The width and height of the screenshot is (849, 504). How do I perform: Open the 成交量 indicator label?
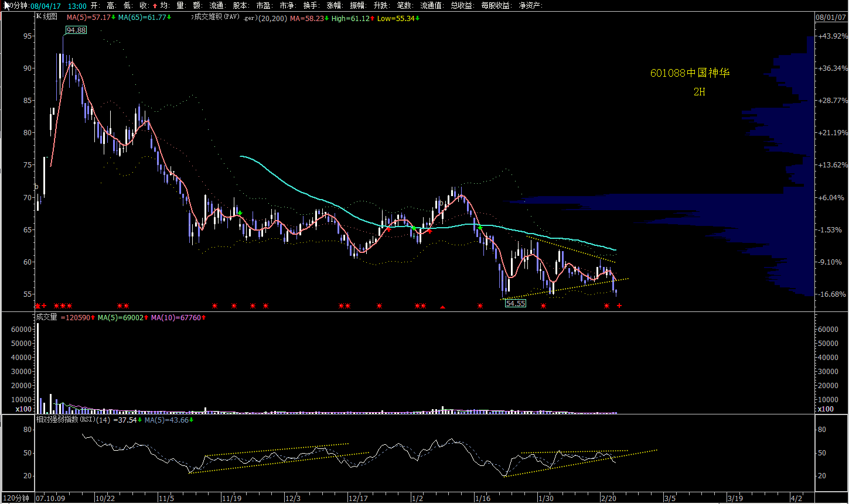[47, 317]
